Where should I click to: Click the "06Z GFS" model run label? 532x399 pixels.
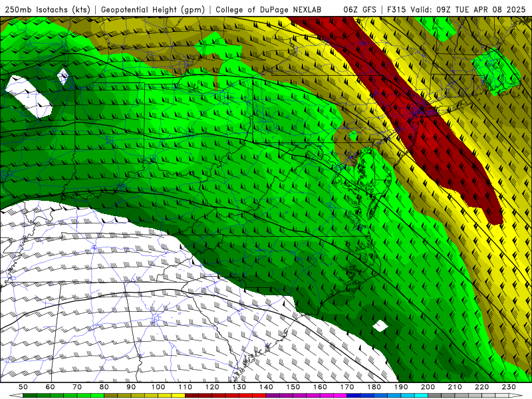tap(360, 9)
